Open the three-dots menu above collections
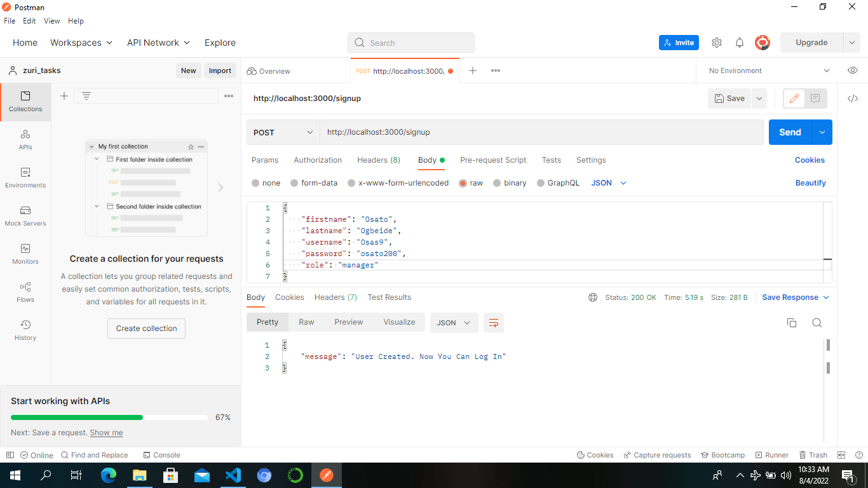 pos(229,96)
